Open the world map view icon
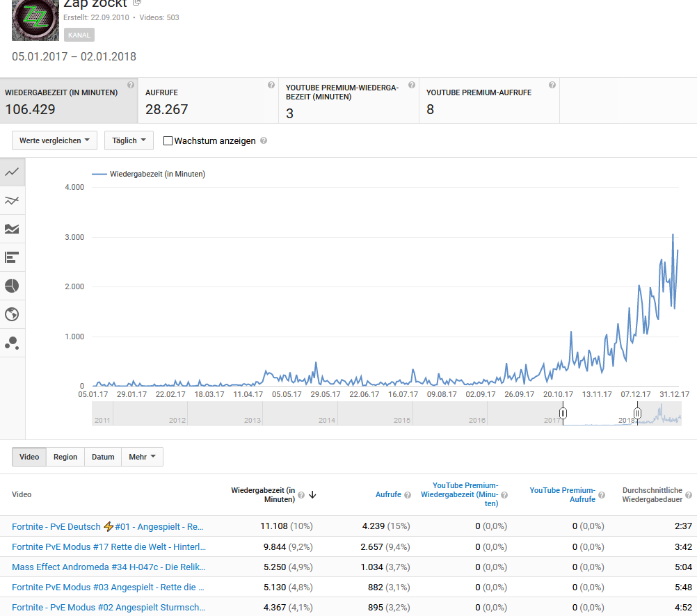The width and height of the screenshot is (697, 616). pyautogui.click(x=12, y=314)
